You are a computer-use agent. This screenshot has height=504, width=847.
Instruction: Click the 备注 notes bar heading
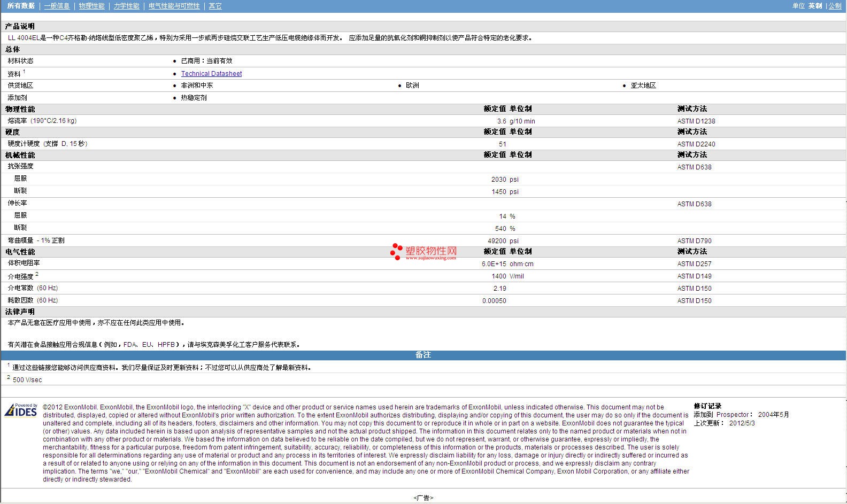point(423,355)
